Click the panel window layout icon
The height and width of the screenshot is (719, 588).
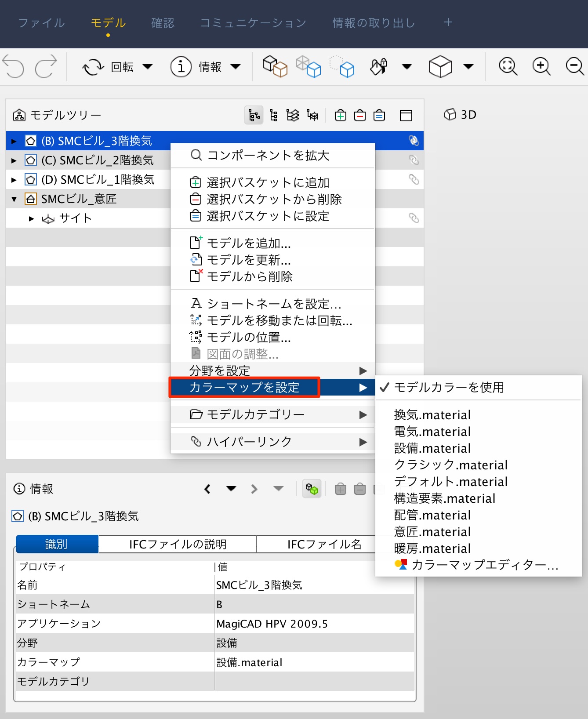(406, 116)
